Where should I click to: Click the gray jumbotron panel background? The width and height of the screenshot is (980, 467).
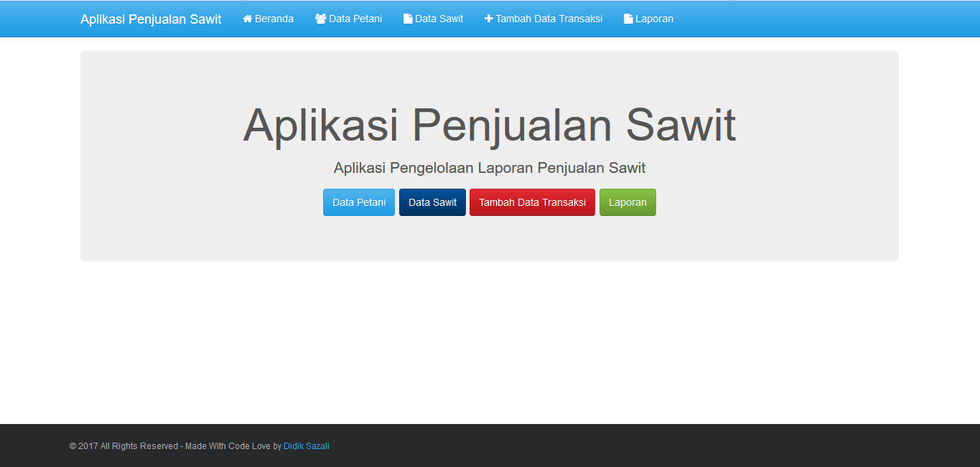tap(490, 240)
